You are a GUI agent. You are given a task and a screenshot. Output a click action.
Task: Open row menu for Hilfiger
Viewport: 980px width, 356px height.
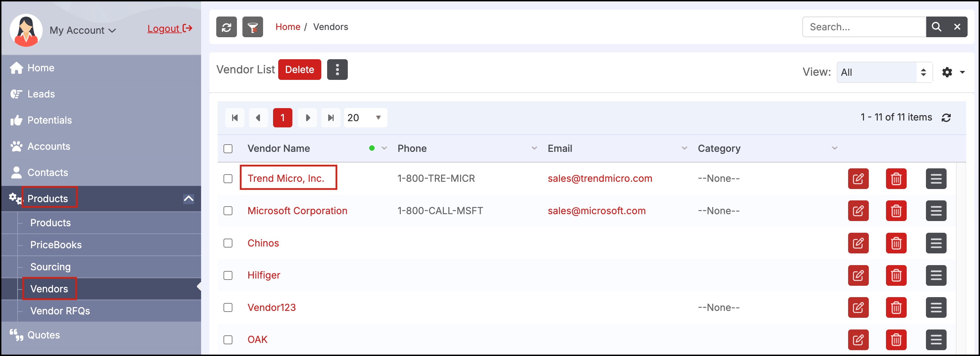(936, 275)
